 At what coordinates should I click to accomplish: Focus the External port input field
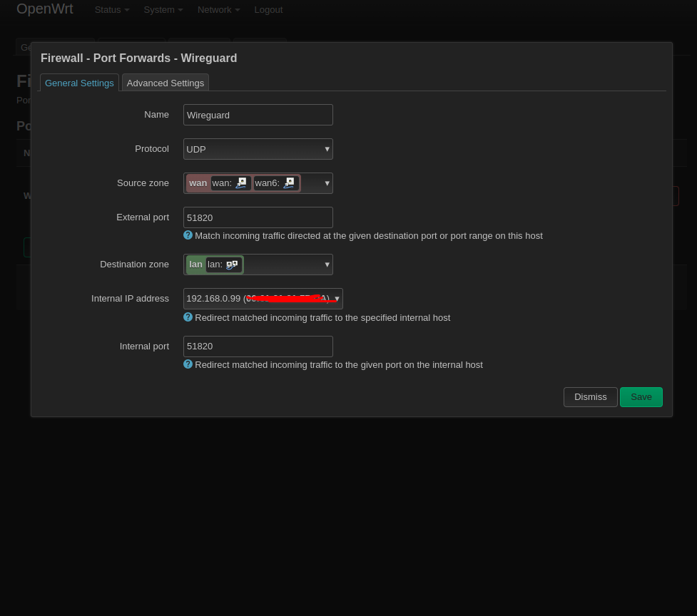click(x=258, y=217)
